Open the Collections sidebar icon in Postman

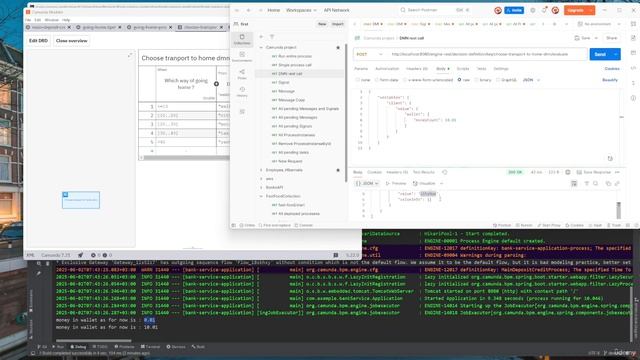coord(242,39)
